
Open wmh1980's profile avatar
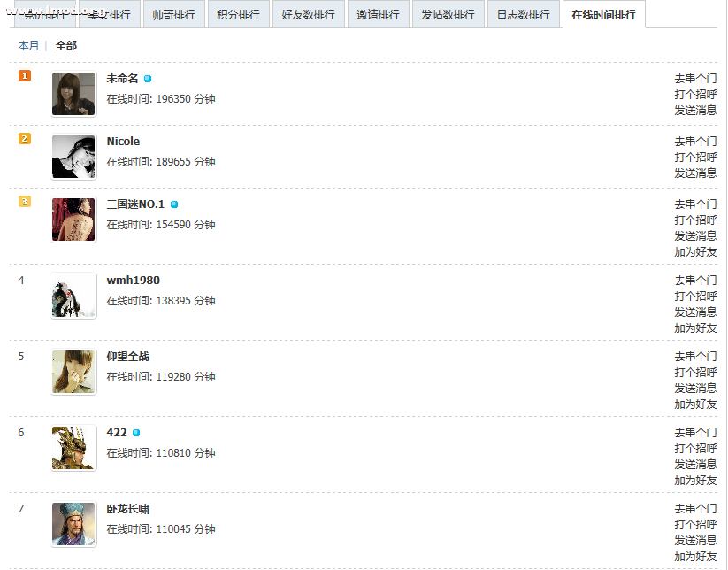coord(73,296)
